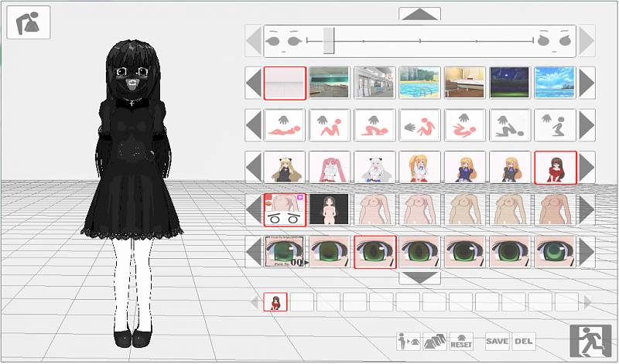Click the stacked clothing cards icon
This screenshot has width=619, height=364.
coord(434,341)
